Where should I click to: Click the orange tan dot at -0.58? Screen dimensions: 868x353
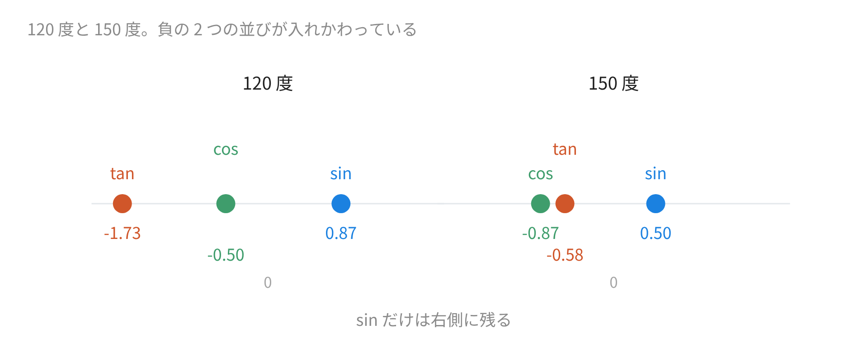pos(565,204)
